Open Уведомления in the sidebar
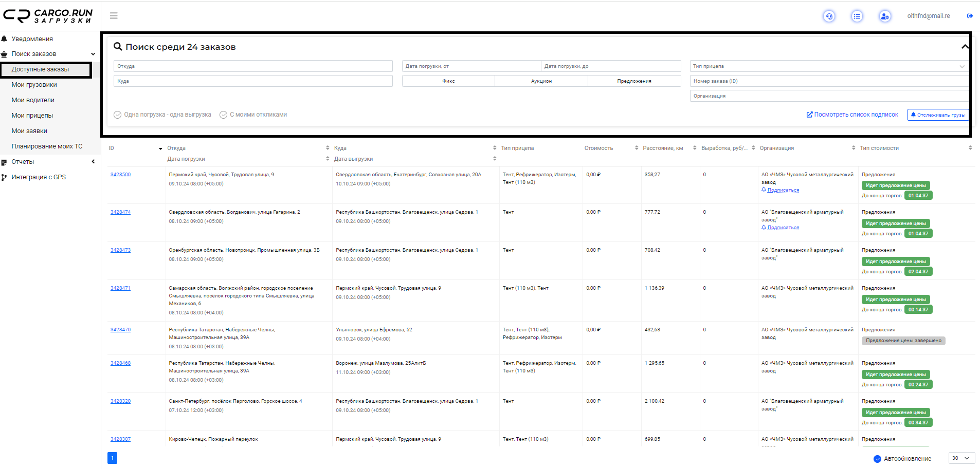The width and height of the screenshot is (980, 469). pos(32,39)
